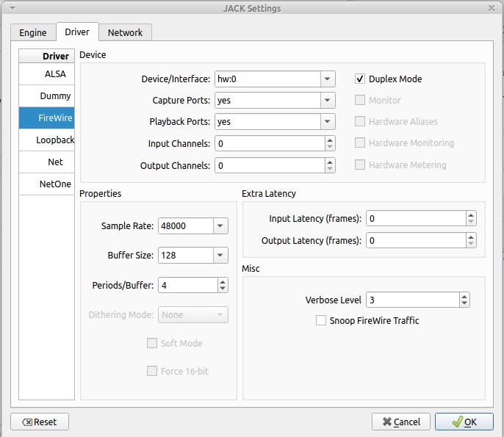Select the Net driver
Viewport: 504px width, 437px height.
click(47, 162)
